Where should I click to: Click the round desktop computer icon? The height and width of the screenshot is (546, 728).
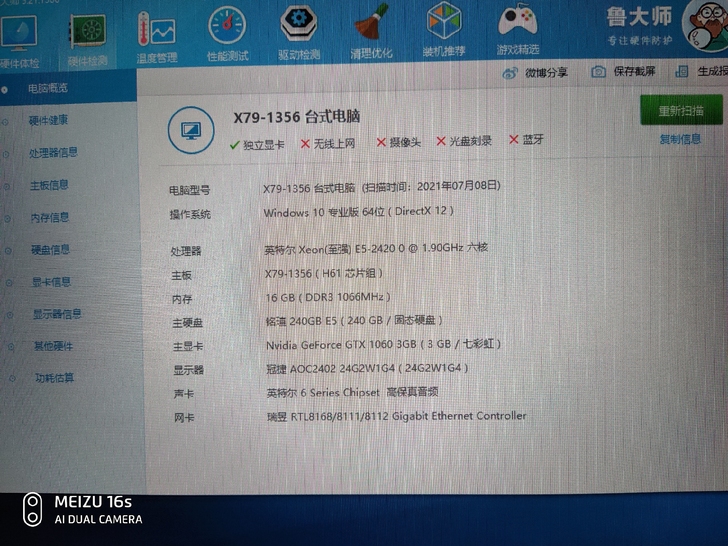191,130
